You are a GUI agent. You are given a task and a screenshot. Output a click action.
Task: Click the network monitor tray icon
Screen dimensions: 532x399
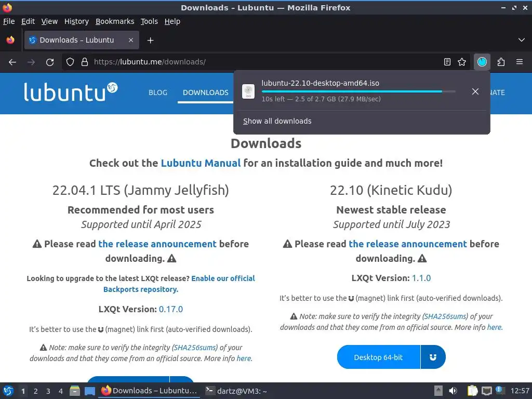point(486,391)
